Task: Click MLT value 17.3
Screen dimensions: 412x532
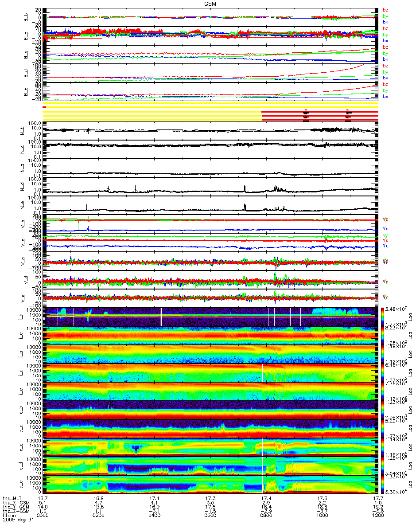Action: [210, 498]
